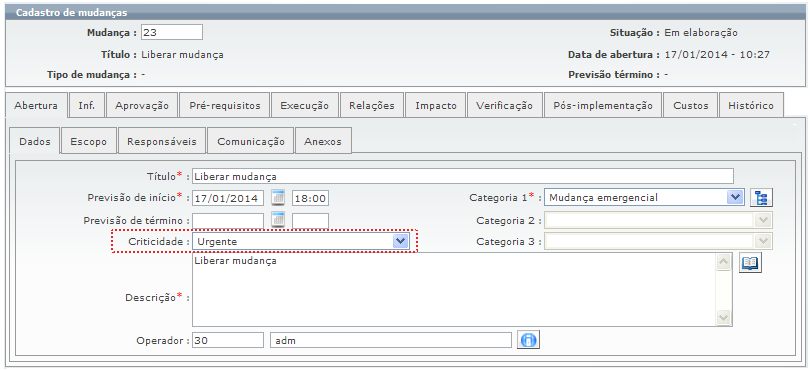Expand the Categoria 1 dropdown

[x=735, y=197]
